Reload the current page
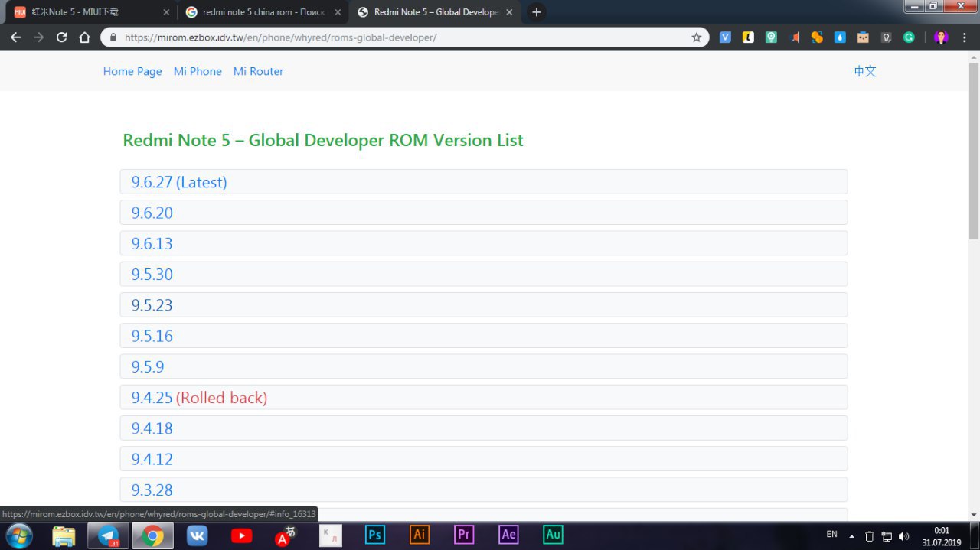 [x=62, y=37]
